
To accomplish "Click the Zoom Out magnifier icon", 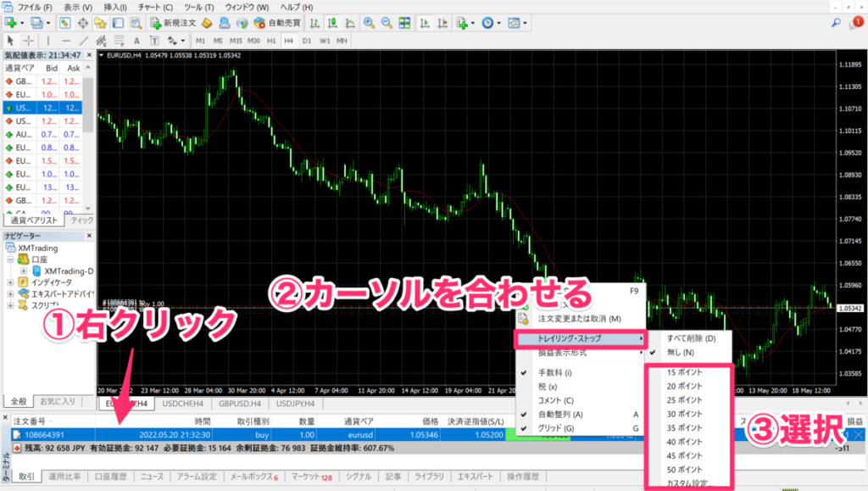I will (x=387, y=23).
